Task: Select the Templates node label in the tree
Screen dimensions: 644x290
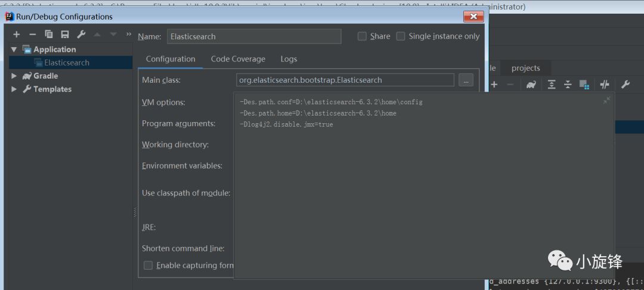Action: tap(52, 89)
